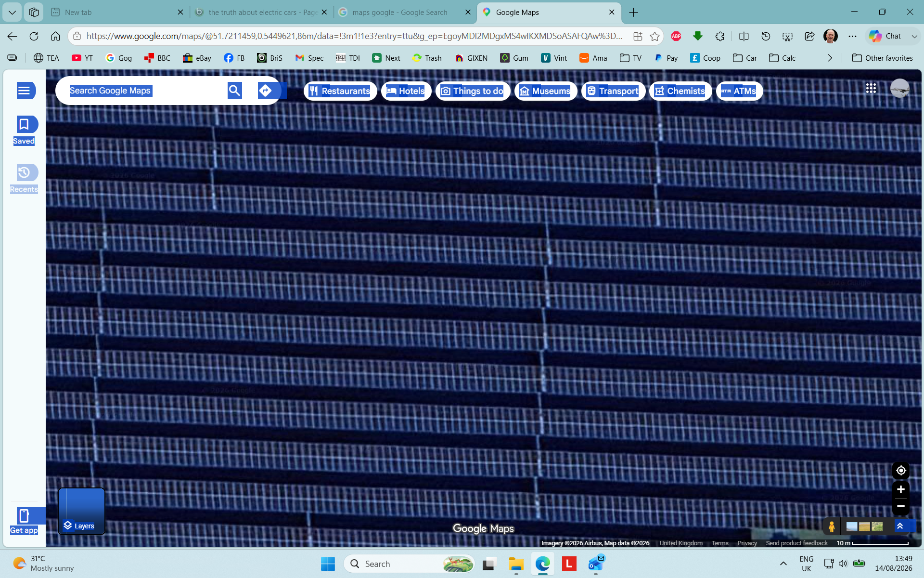
Task: Open the Recents panel
Action: coord(24,179)
